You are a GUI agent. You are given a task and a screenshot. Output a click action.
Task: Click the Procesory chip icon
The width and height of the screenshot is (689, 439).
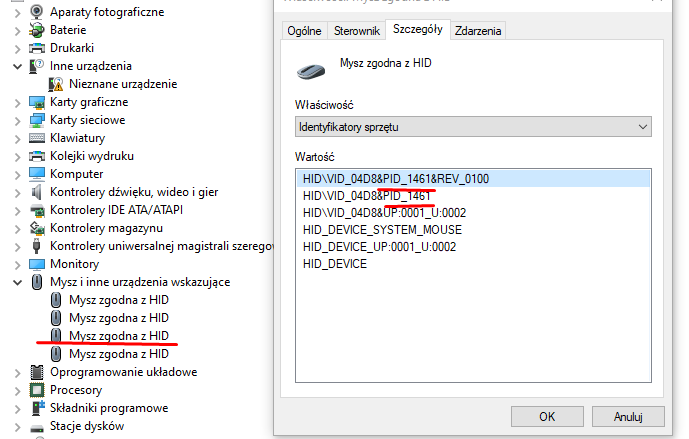pos(38,390)
